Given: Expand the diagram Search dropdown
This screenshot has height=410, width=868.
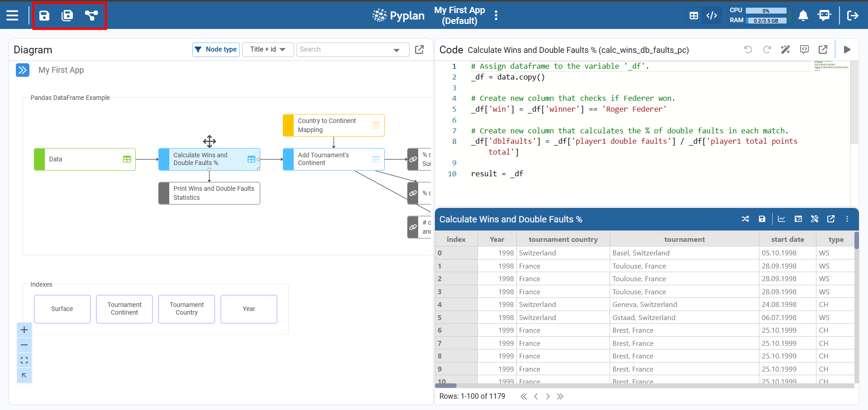Looking at the screenshot, I should (x=396, y=50).
